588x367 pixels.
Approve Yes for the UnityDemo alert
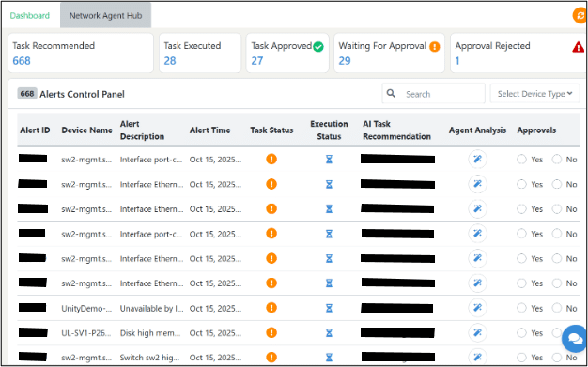[521, 308]
